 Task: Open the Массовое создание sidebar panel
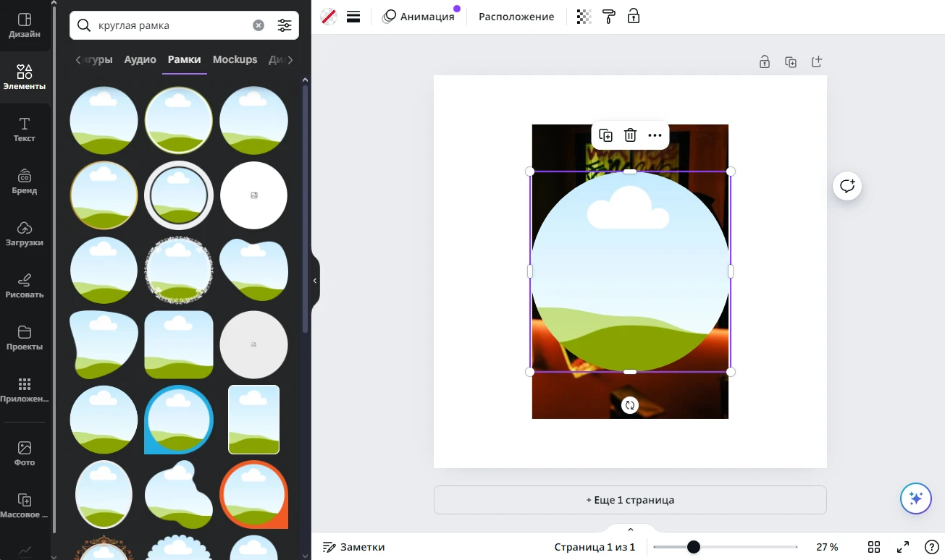click(25, 506)
